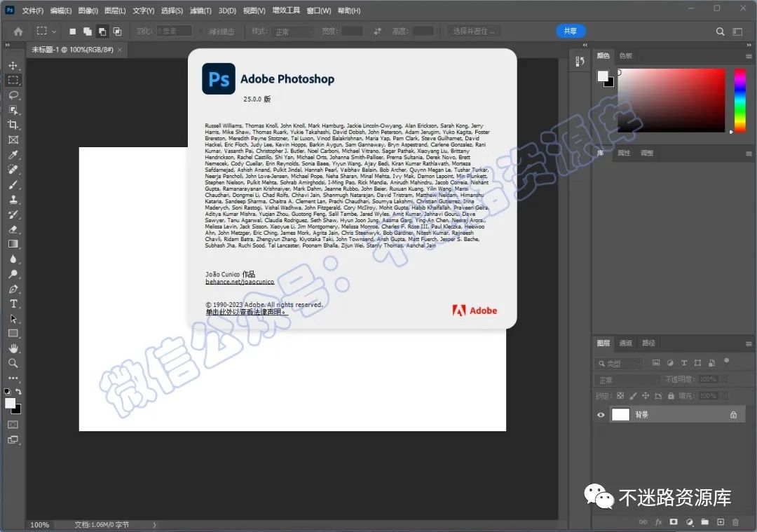757x532 pixels.
Task: Select the Crop tool
Action: tap(13, 125)
